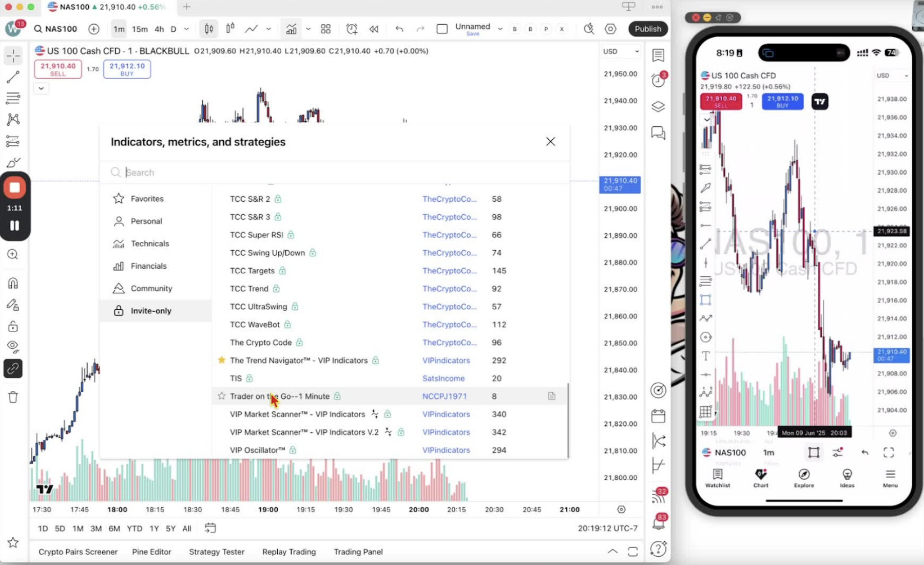Select the Community category
The height and width of the screenshot is (565, 924).
point(156,288)
